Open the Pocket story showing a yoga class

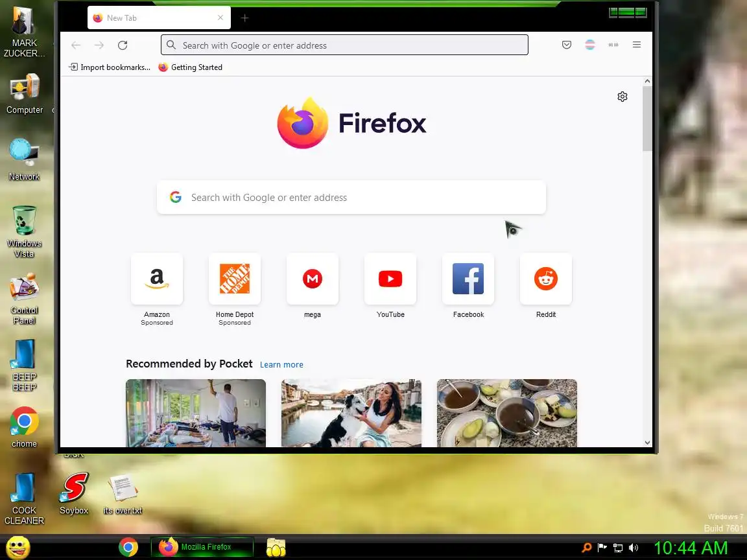[x=196, y=413]
